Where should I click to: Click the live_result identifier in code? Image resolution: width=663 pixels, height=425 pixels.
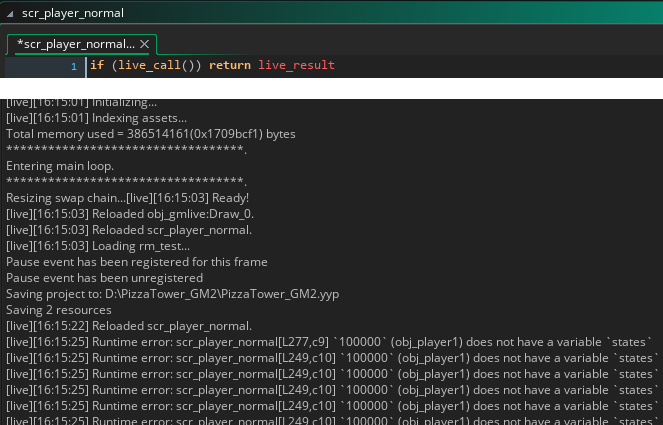296,65
